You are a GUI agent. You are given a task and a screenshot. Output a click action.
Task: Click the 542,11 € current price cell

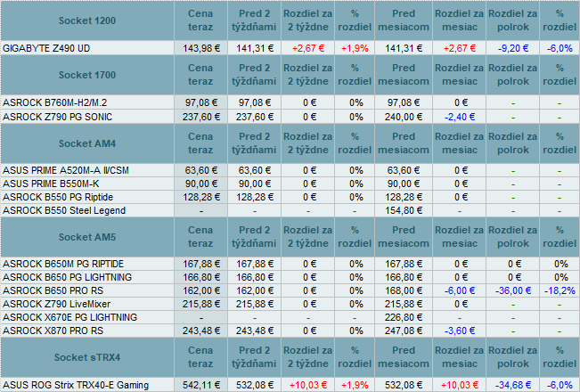click(201, 386)
